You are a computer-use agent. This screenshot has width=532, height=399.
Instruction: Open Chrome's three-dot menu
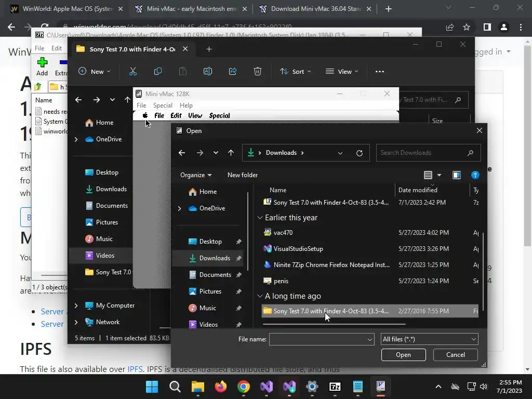coord(521,27)
